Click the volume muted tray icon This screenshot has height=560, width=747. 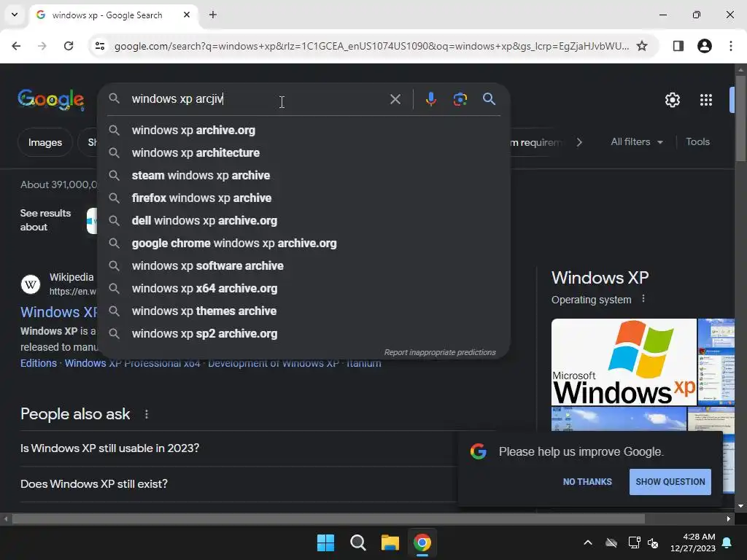pyautogui.click(x=653, y=542)
